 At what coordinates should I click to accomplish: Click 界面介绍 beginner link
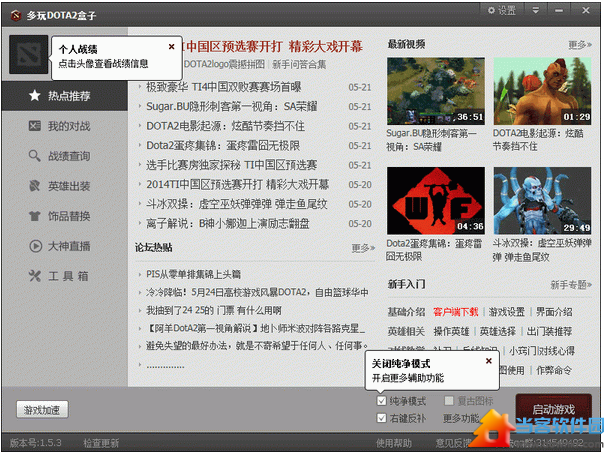(554, 312)
